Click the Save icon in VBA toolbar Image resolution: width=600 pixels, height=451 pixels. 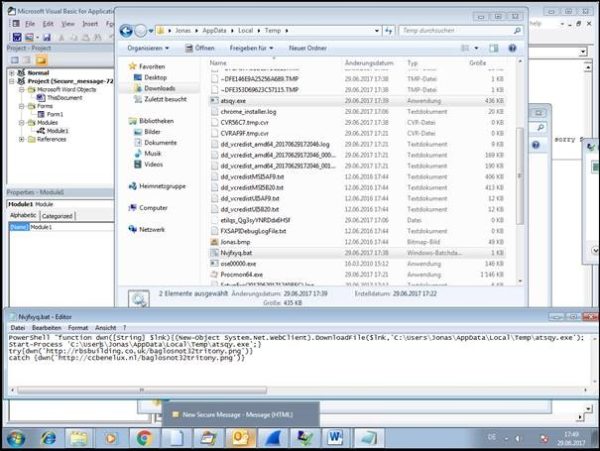47,37
